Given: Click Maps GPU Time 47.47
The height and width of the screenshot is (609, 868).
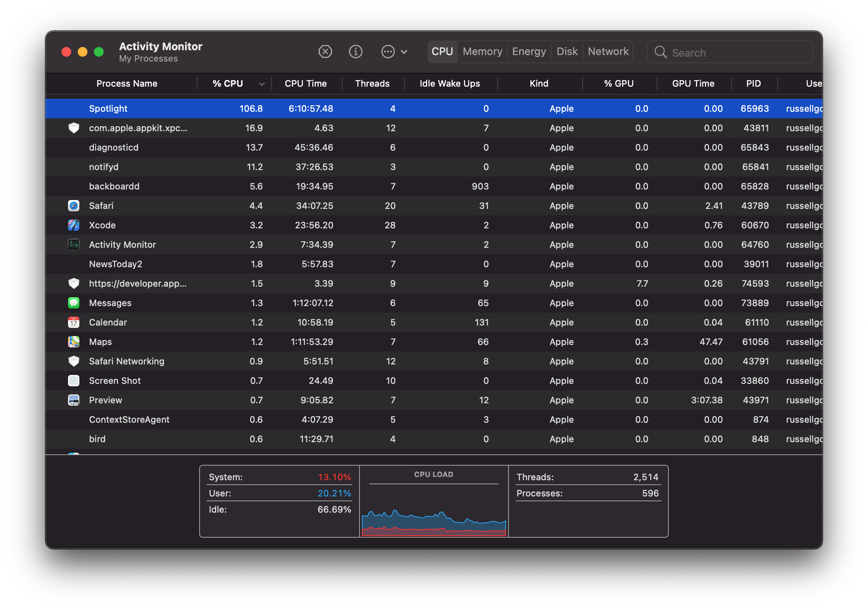Looking at the screenshot, I should click(711, 342).
